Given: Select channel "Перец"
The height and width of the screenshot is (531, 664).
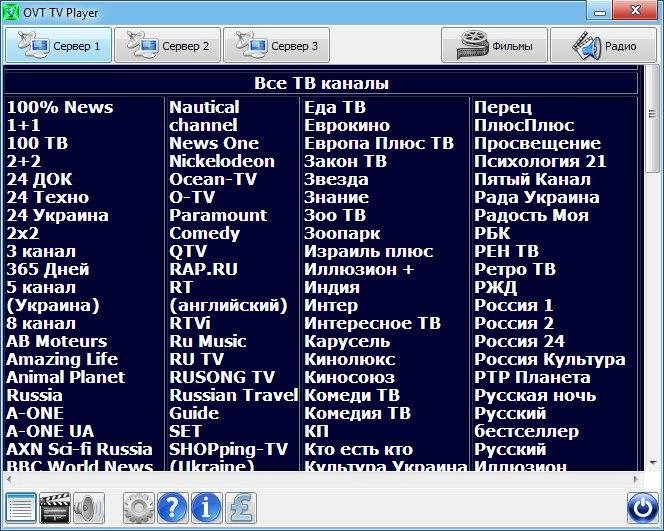Looking at the screenshot, I should (x=503, y=107).
